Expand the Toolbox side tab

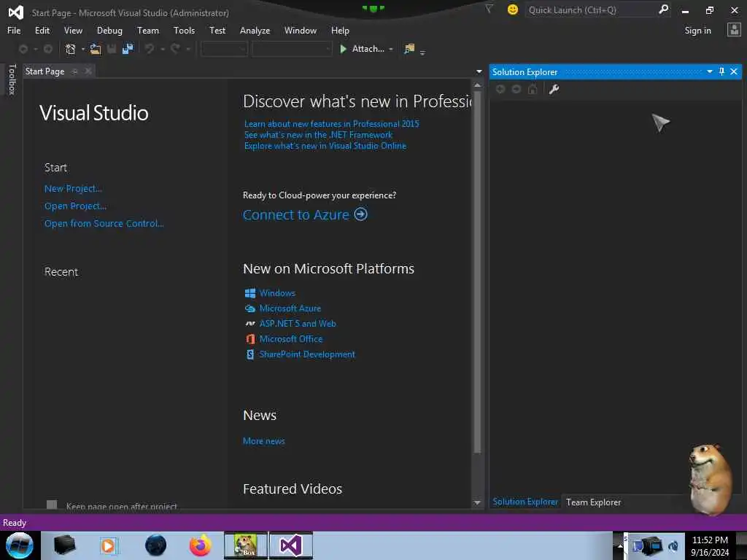point(12,79)
